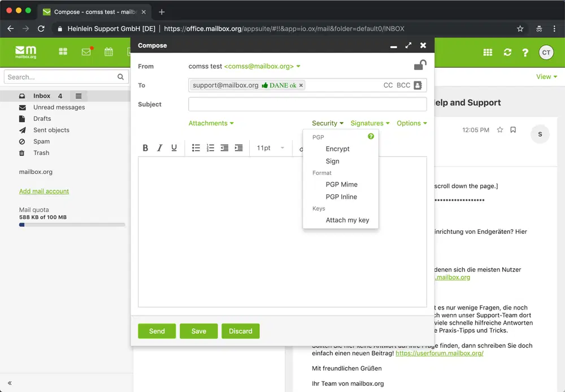Open the Mail app icon with red dot
The image size is (565, 392).
86,51
